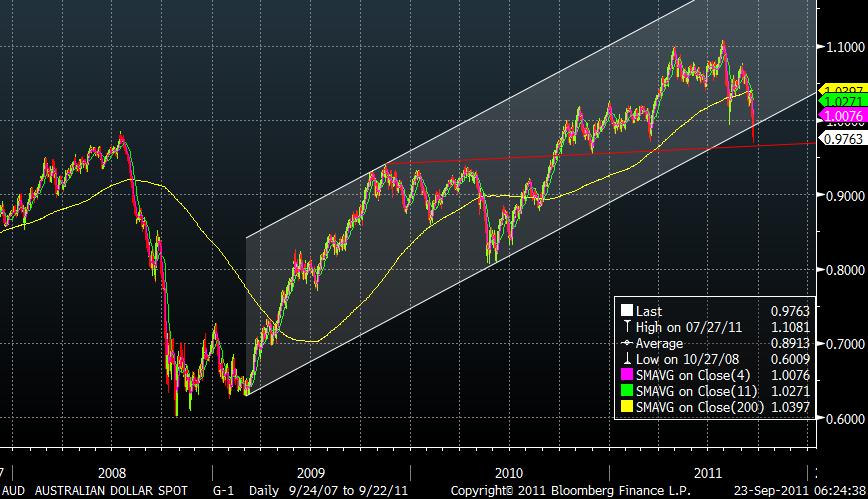868x499 pixels.
Task: Click the AUSTRALIAN DOLLAR SPOT security title
Action: point(109,491)
